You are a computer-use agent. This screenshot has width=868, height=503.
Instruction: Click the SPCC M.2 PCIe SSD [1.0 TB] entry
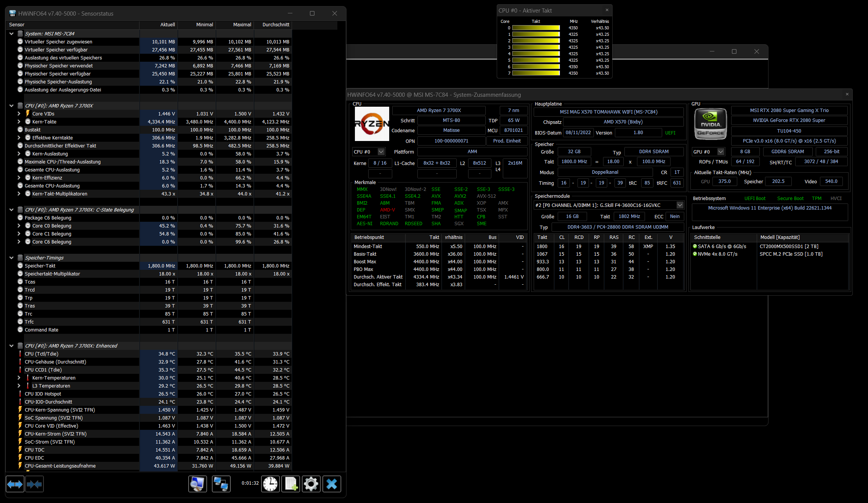(x=791, y=254)
